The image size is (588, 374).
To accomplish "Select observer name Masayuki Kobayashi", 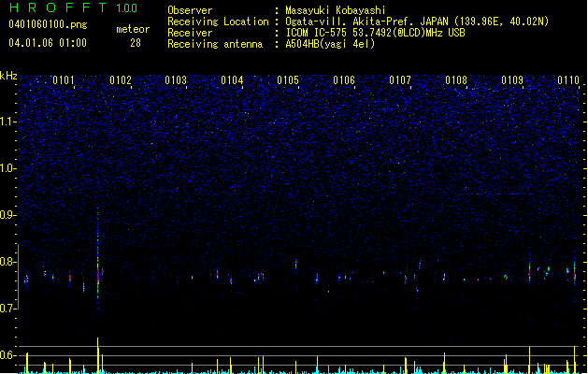I will [336, 10].
